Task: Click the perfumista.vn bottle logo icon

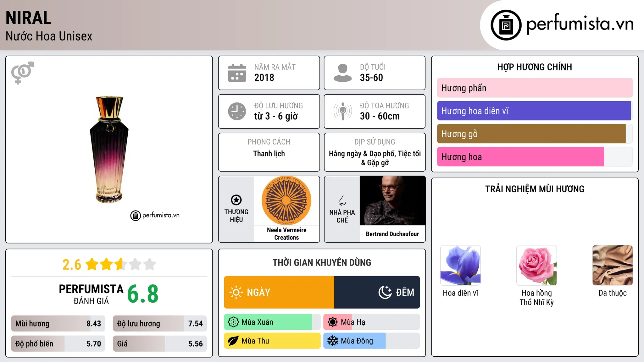Action: pyautogui.click(x=506, y=25)
